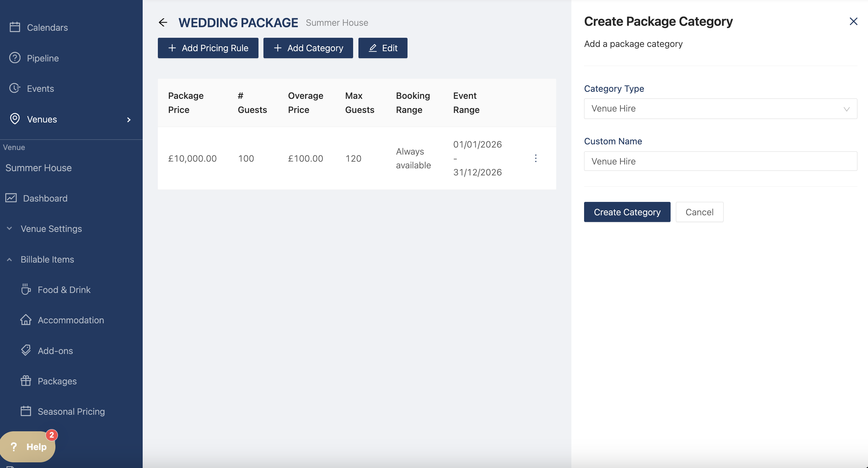Open the Category Type dropdown
868x468 pixels.
720,109
